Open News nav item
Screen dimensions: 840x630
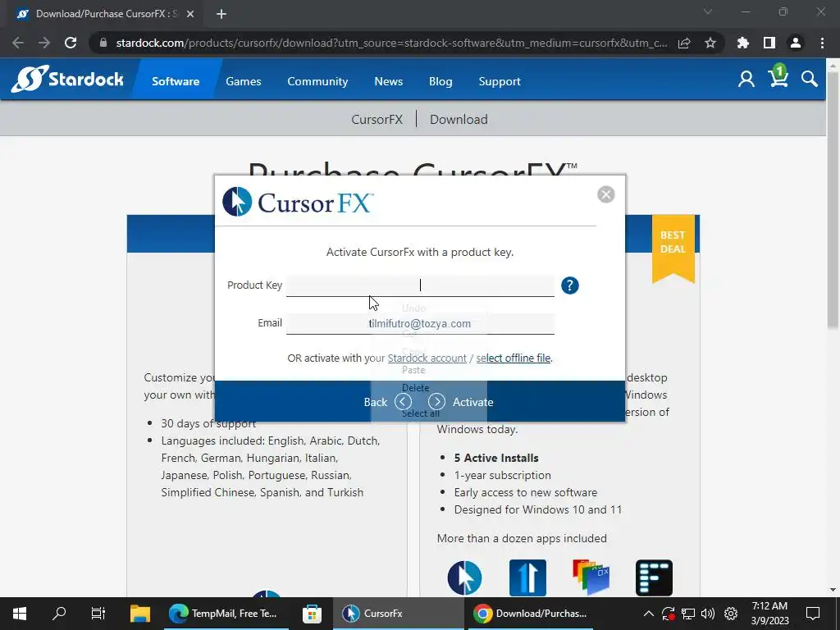[x=388, y=81]
